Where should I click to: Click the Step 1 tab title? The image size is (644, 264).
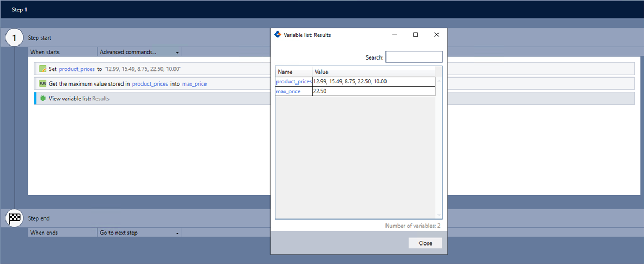click(x=20, y=9)
